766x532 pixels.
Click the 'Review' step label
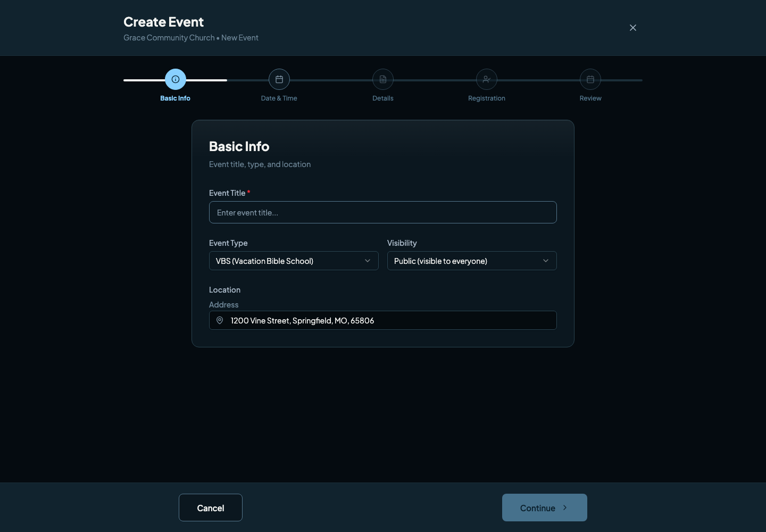pos(590,98)
